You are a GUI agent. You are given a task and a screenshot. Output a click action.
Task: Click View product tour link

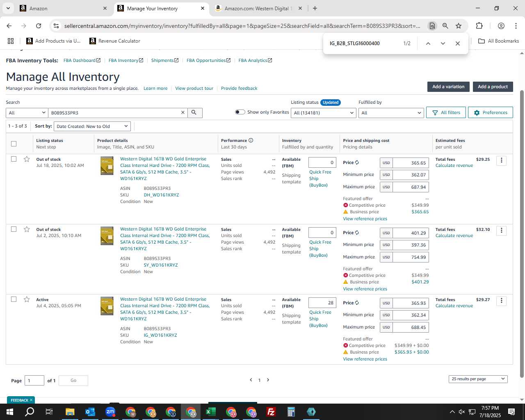tap(194, 88)
